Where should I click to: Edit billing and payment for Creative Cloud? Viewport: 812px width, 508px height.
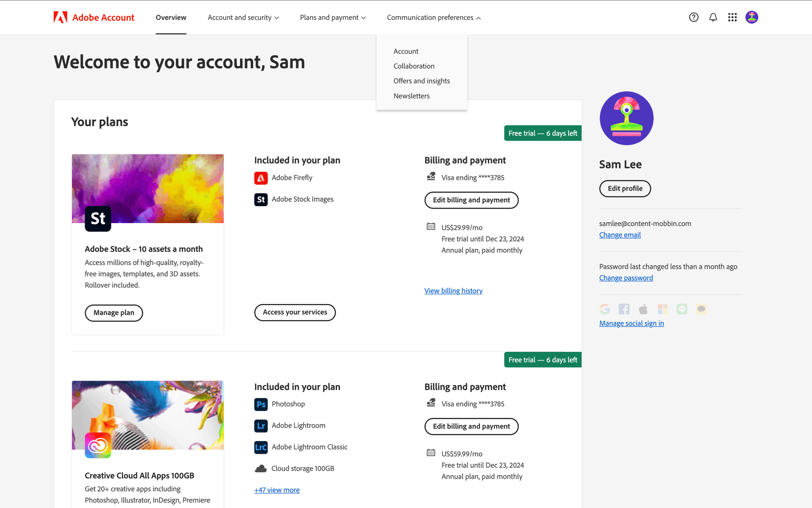point(472,427)
